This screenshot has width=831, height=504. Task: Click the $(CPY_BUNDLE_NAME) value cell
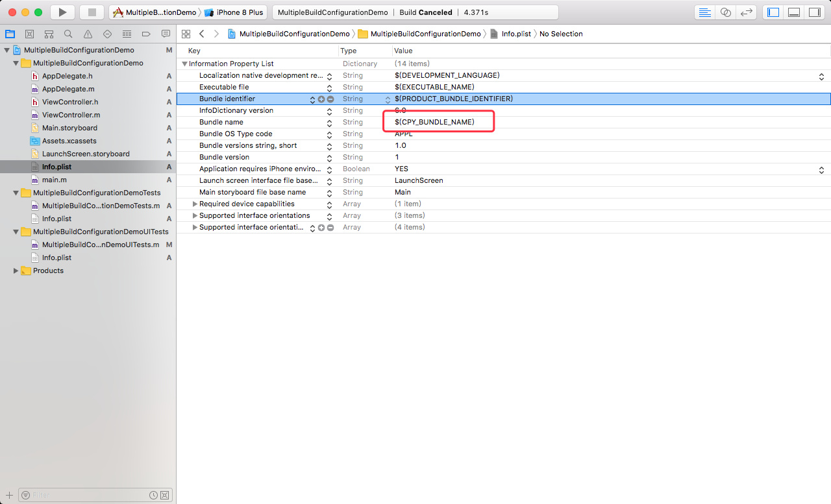(x=434, y=123)
